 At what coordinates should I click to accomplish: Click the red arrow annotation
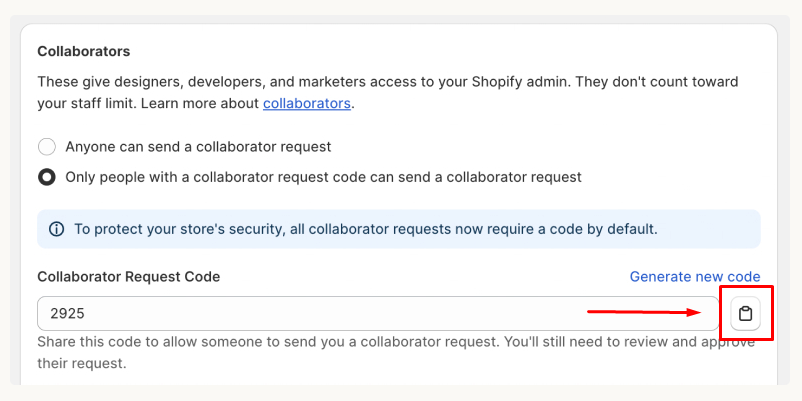644,311
